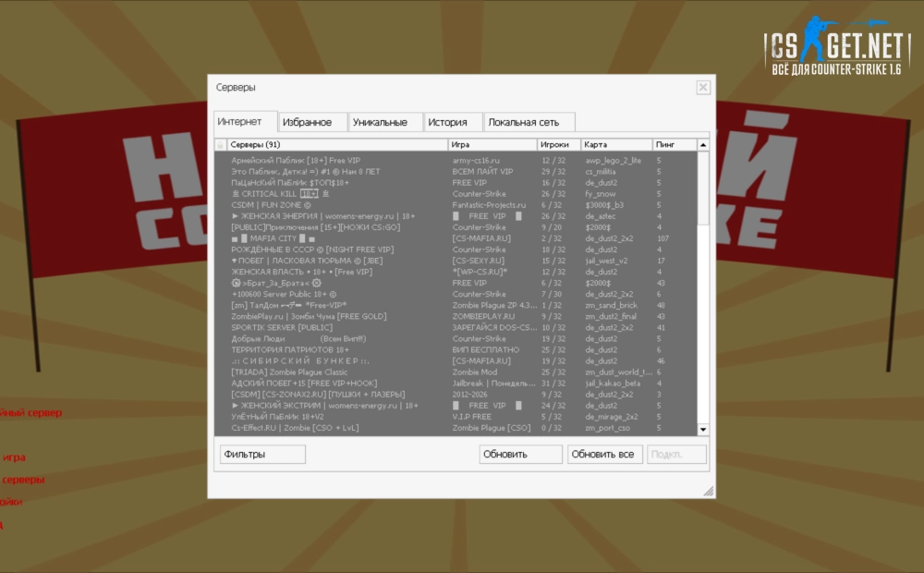Select the +100600 Server Public 18+ row
The image size is (924, 573).
[x=456, y=294]
